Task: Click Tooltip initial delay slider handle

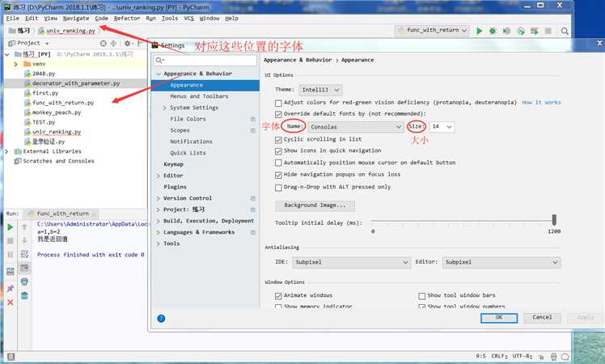Action: coord(554,220)
